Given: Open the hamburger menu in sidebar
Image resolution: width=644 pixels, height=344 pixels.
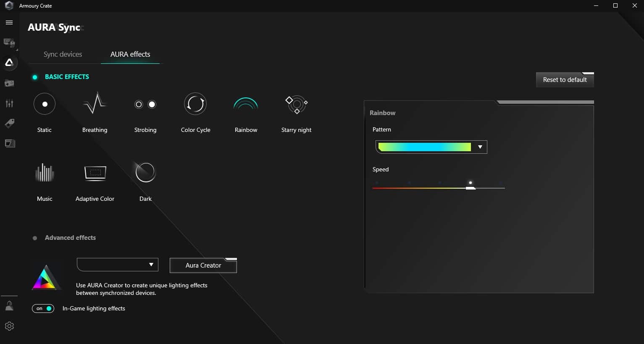Looking at the screenshot, I should coord(9,22).
